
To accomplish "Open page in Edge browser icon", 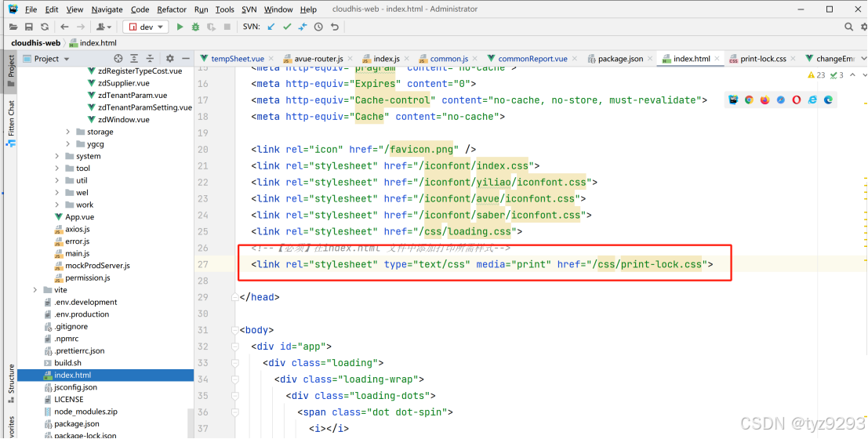I will (x=828, y=100).
